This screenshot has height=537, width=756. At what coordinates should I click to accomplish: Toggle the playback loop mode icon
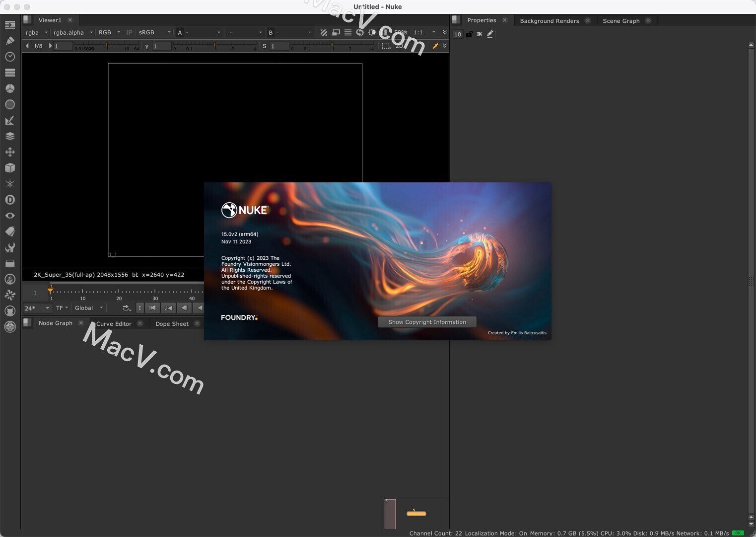pos(127,308)
